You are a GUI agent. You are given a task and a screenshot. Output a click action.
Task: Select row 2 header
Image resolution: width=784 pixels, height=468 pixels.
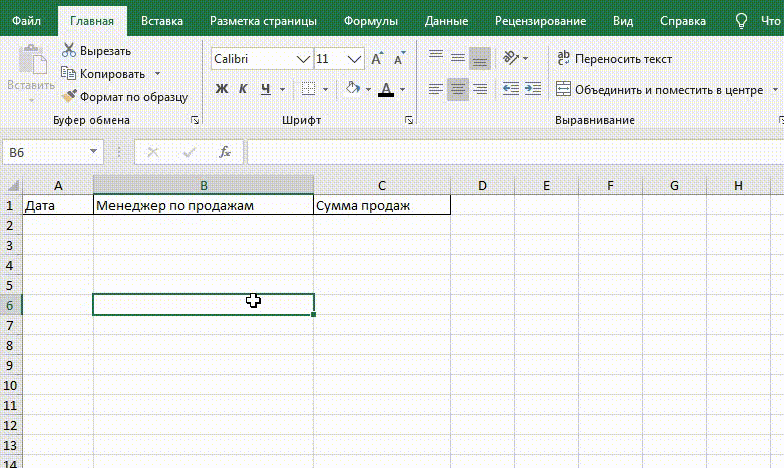10,226
